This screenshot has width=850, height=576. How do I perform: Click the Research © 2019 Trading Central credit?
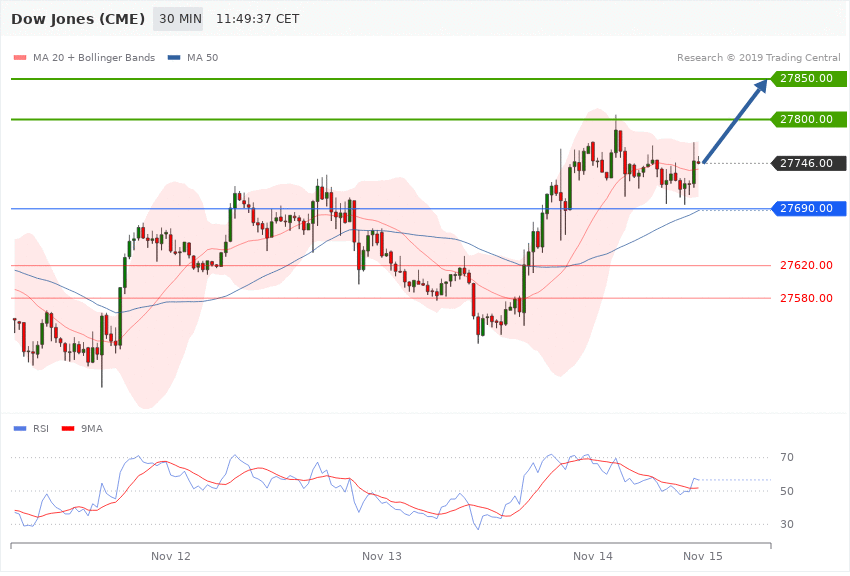tap(758, 57)
